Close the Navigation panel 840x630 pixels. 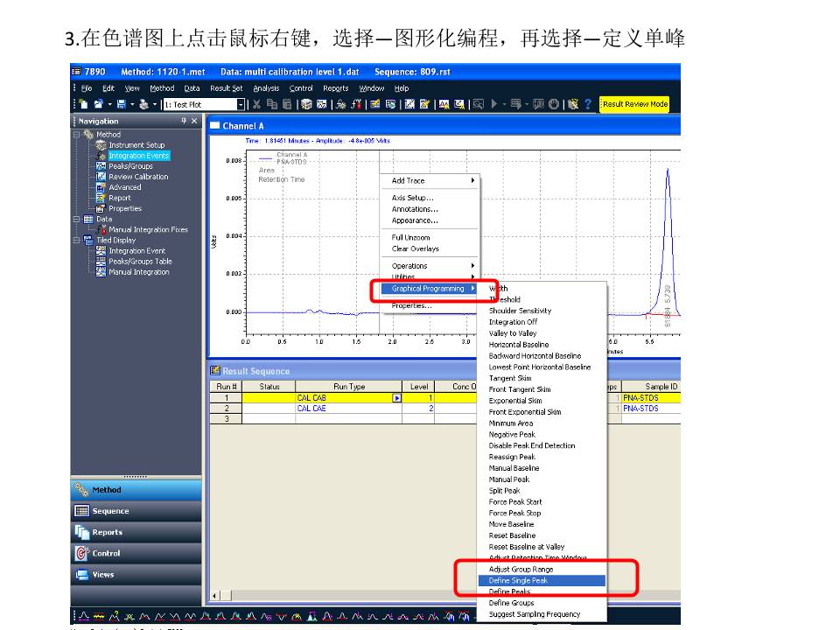coord(194,121)
